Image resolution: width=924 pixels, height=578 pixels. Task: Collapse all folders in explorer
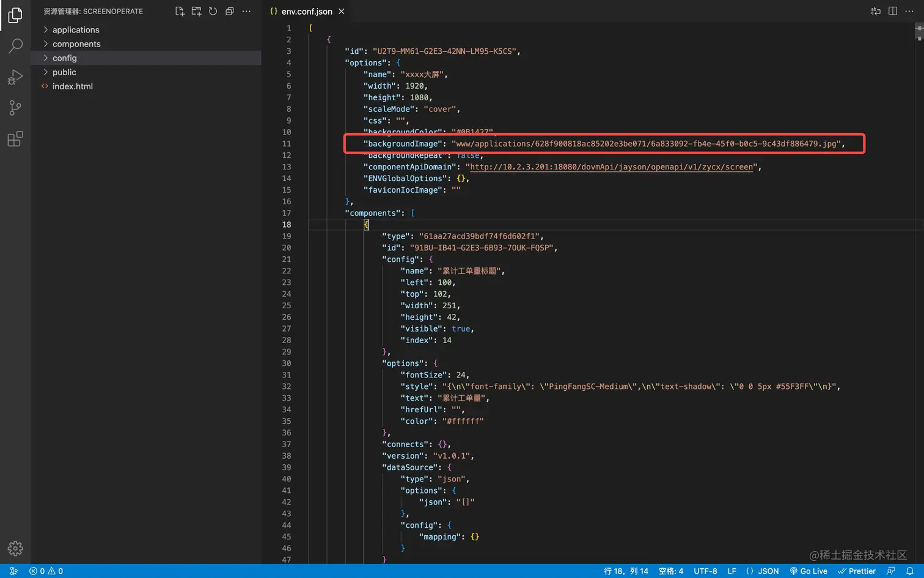click(x=230, y=11)
